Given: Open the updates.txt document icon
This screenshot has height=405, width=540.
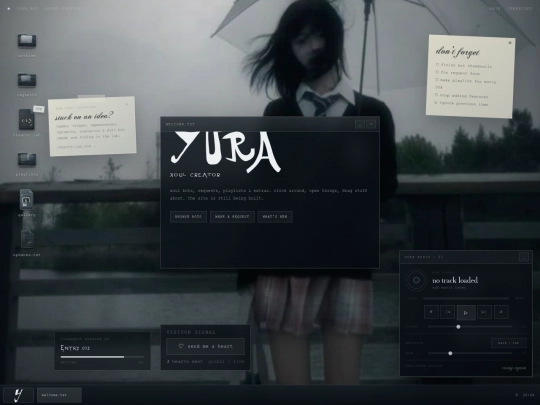Looking at the screenshot, I should (27, 239).
